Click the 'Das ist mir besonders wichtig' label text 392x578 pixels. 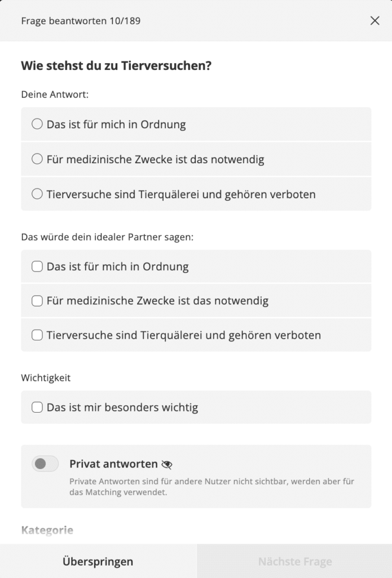(122, 408)
